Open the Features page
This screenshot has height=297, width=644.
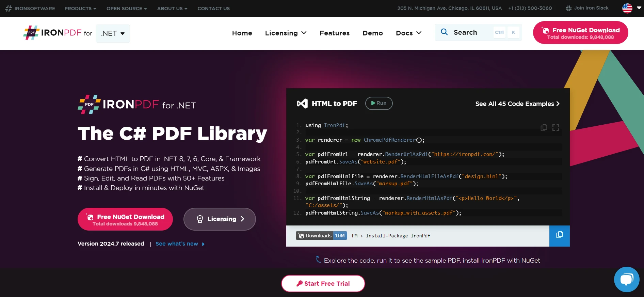(x=335, y=33)
